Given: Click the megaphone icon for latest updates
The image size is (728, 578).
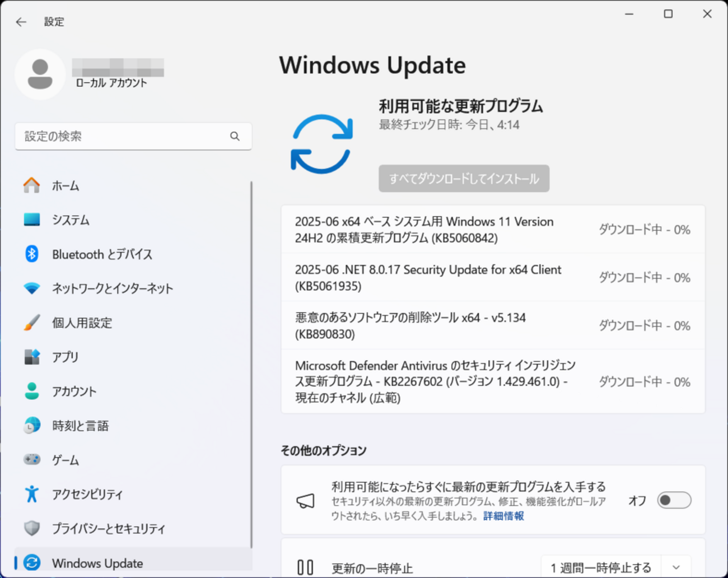Looking at the screenshot, I should [306, 501].
